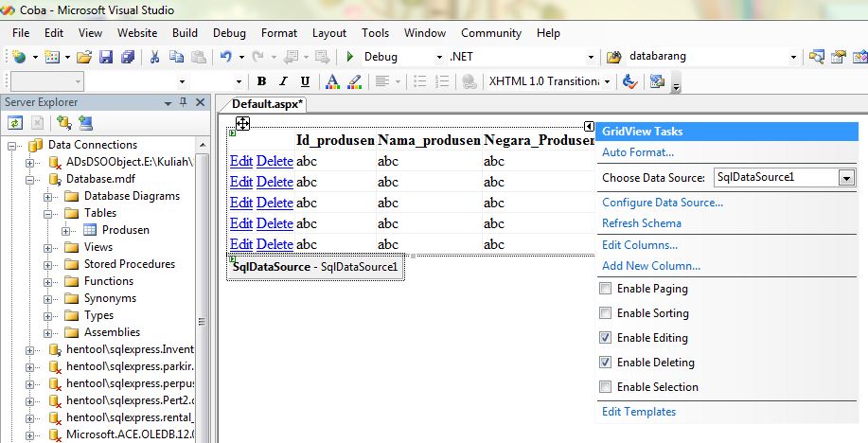Open the databarang find dropdown
Viewport: 868px width, 443px height.
point(793,57)
